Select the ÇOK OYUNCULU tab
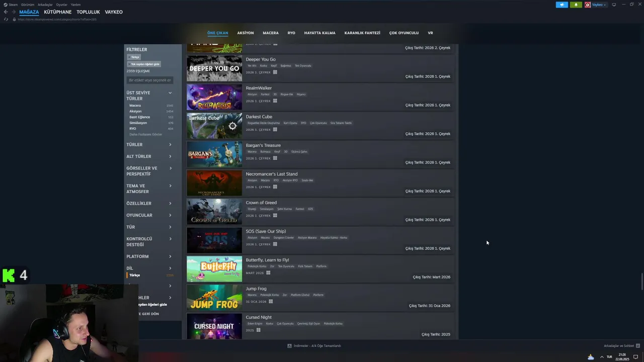 click(x=404, y=33)
